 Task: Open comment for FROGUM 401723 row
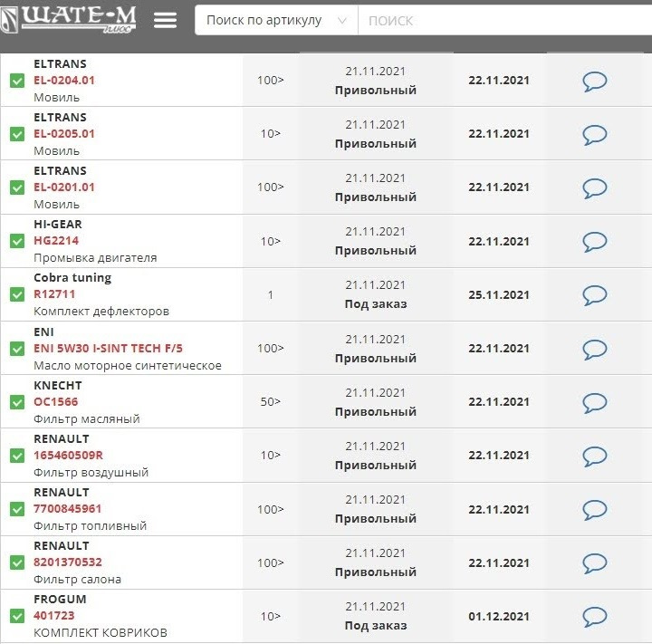[x=594, y=617]
